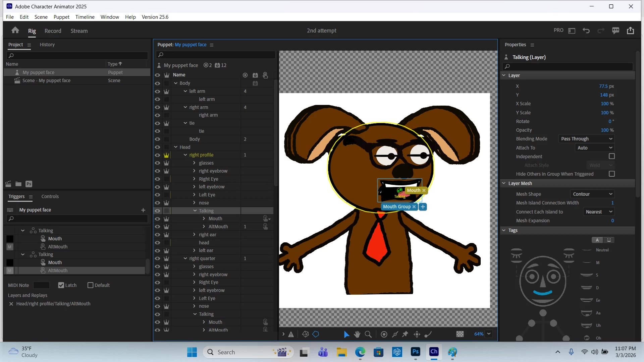Open the Mesh Shape Contour dropdown

[x=592, y=194]
